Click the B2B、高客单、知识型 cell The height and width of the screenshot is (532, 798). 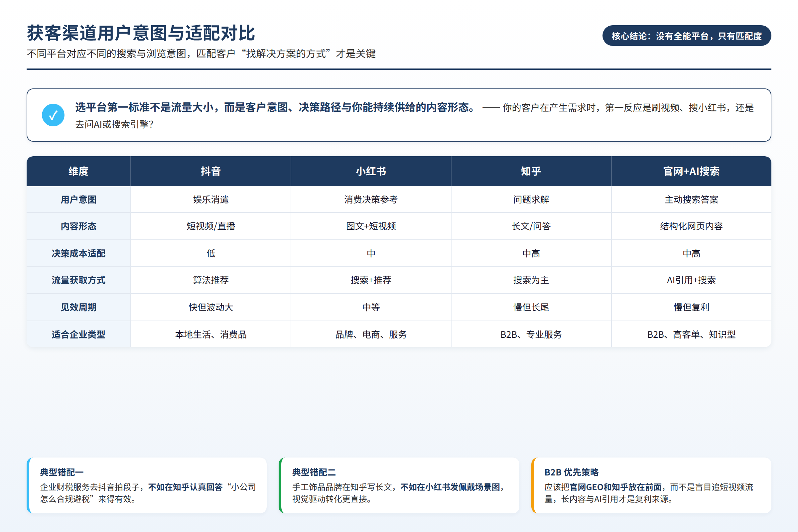click(x=691, y=334)
